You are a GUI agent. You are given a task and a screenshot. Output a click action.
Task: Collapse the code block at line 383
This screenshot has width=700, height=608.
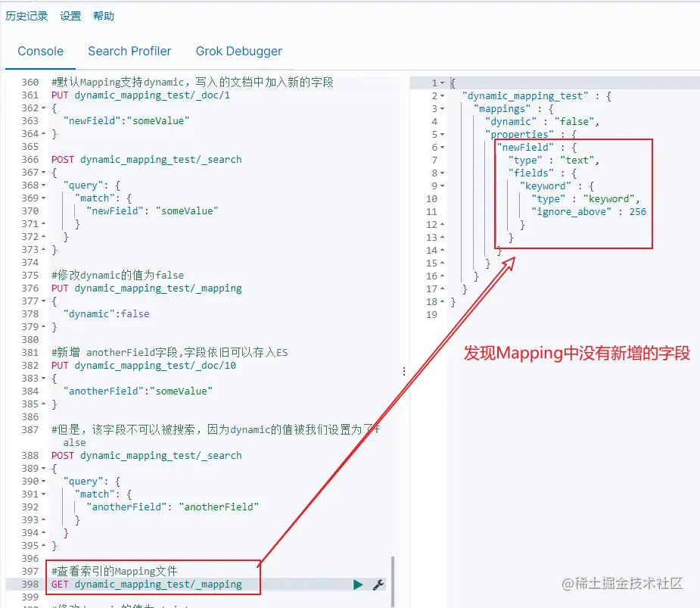click(x=44, y=379)
